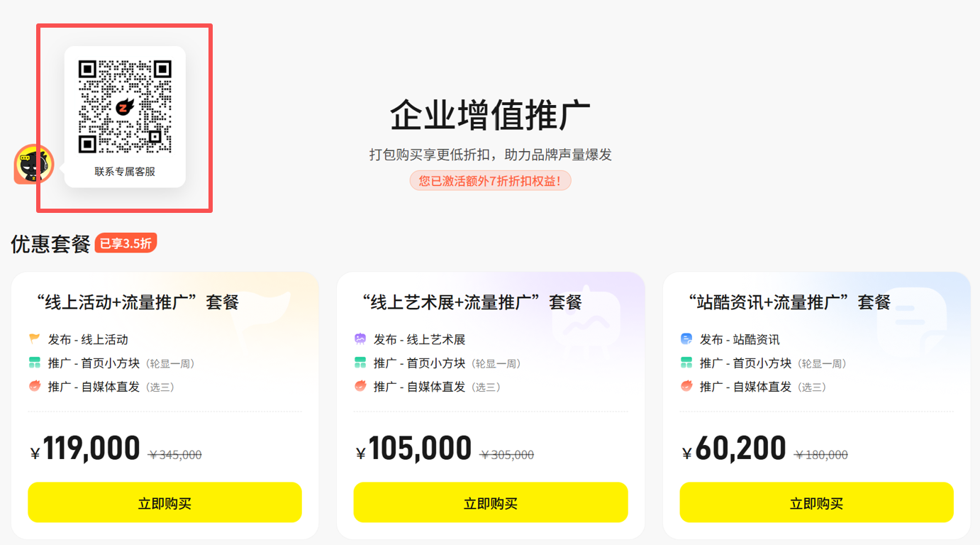The height and width of the screenshot is (545, 980).
Task: Select the purple icon next to 发布-线上艺术展
Action: (x=360, y=339)
